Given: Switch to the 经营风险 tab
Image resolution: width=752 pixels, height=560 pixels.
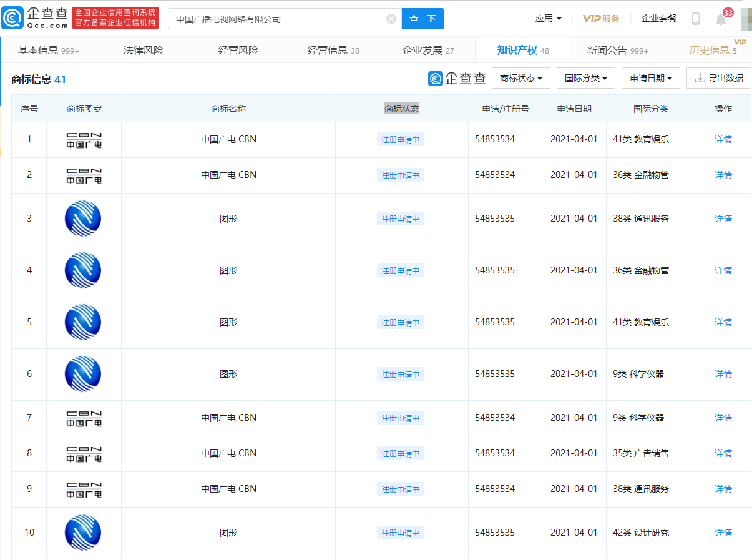Looking at the screenshot, I should tap(238, 51).
